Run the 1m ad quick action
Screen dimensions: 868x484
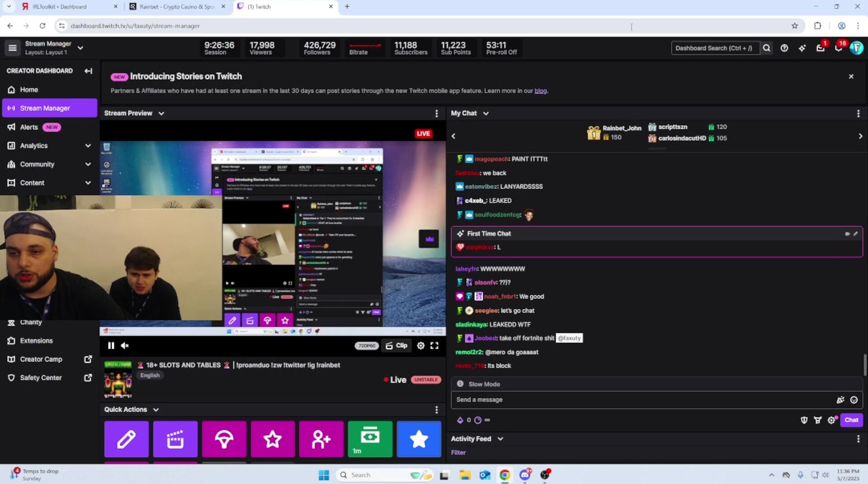tap(370, 439)
